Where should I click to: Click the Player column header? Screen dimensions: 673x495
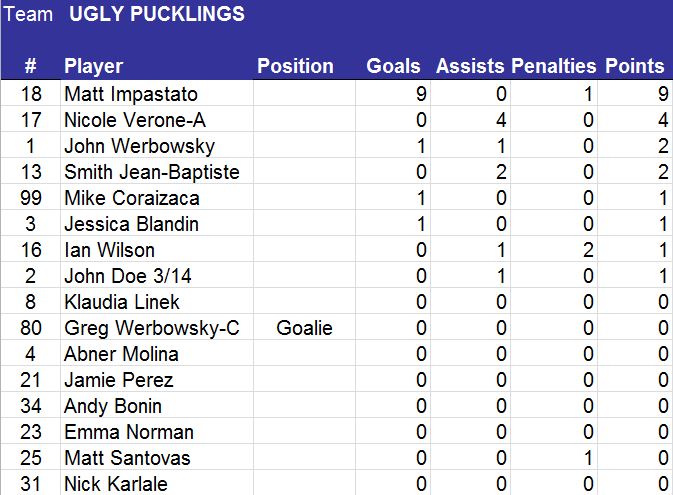(x=93, y=66)
